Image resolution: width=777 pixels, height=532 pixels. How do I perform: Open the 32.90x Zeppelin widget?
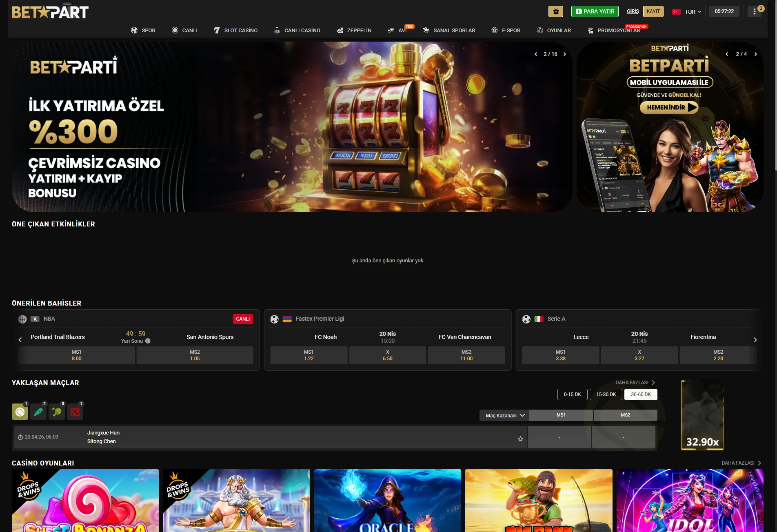coord(702,415)
